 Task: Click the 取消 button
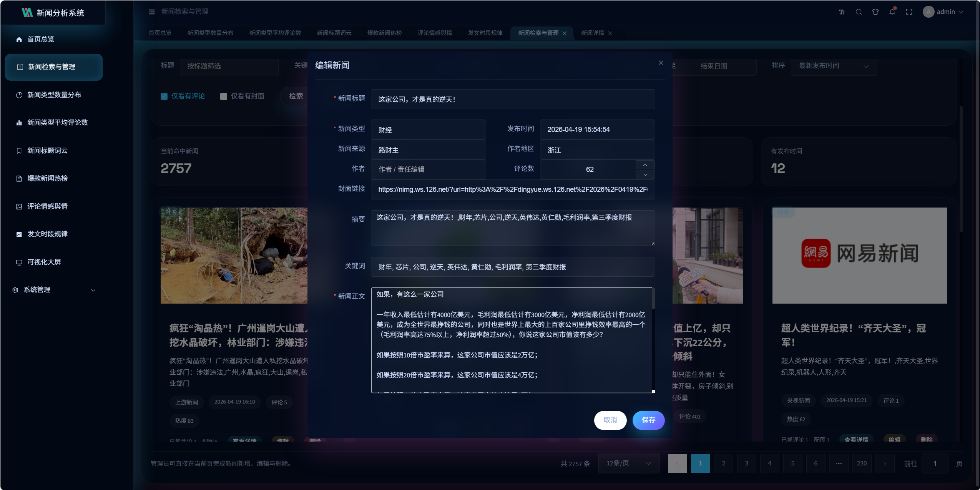(x=610, y=420)
